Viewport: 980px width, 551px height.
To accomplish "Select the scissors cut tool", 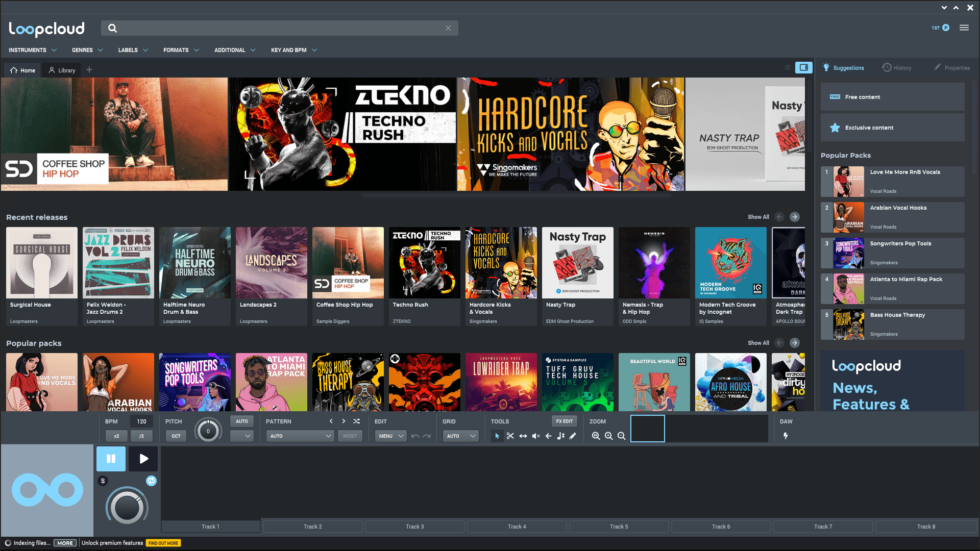I will tap(510, 436).
